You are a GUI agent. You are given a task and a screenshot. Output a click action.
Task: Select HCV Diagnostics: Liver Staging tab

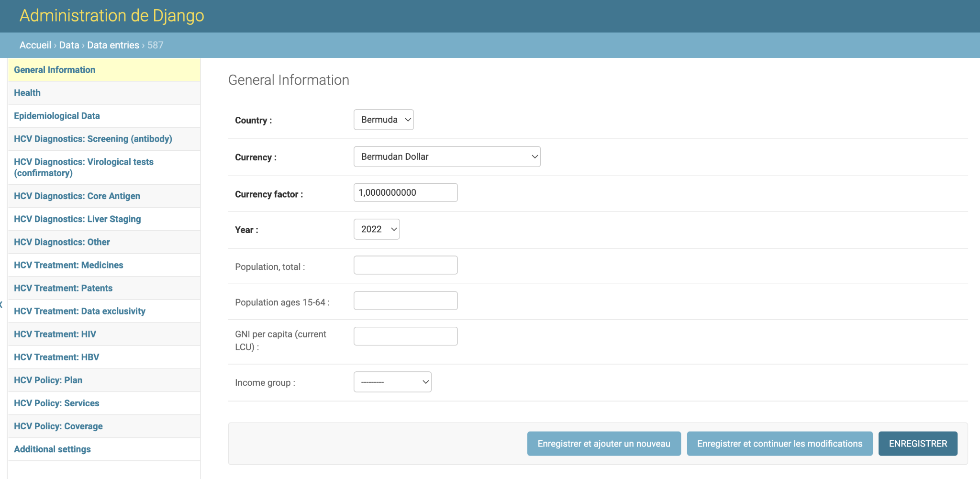click(78, 219)
